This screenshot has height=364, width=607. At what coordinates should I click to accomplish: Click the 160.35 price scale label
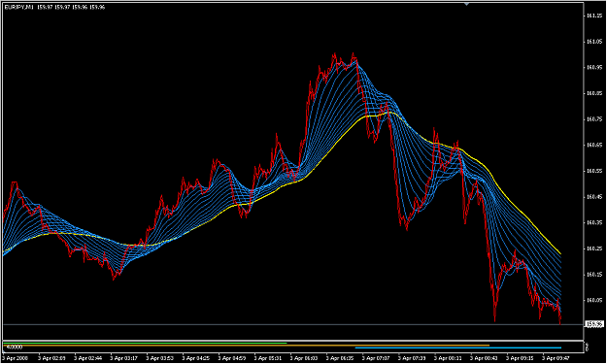click(594, 223)
